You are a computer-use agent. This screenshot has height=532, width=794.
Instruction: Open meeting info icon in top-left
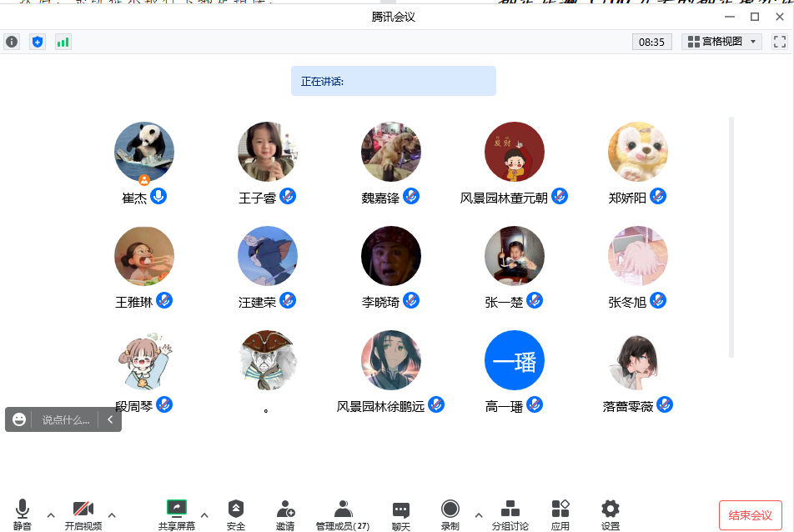[12, 42]
